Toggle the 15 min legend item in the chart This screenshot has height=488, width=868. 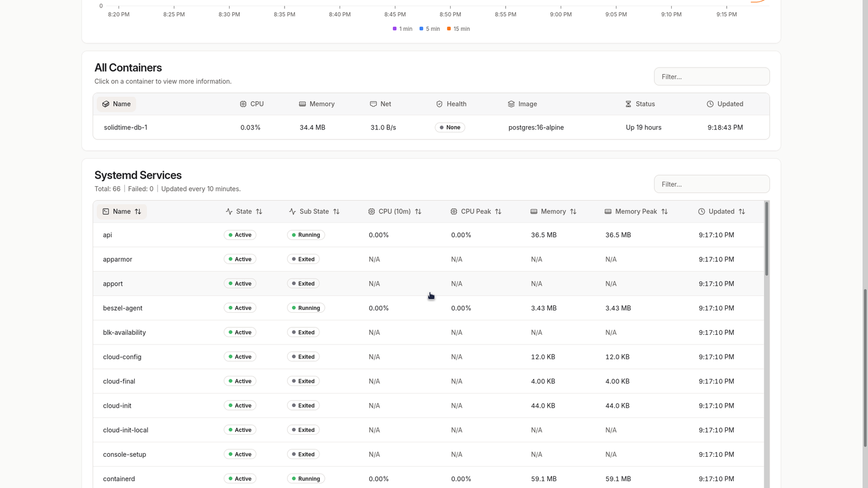(x=458, y=29)
